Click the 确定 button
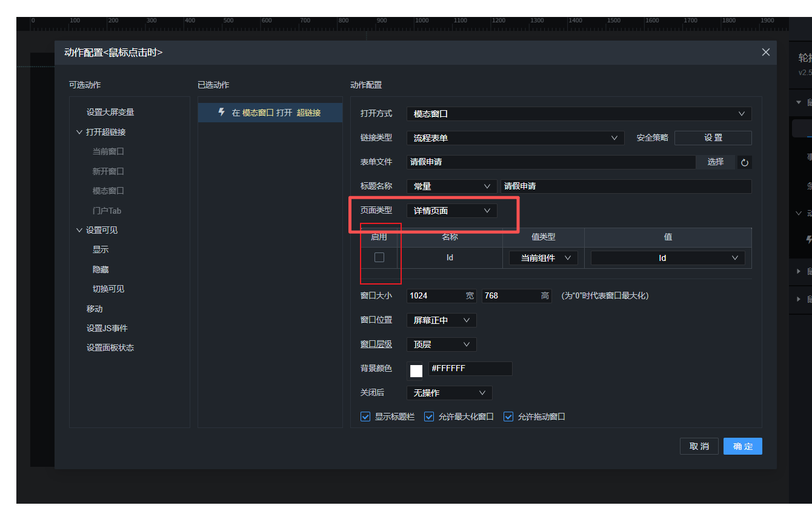 [743, 446]
